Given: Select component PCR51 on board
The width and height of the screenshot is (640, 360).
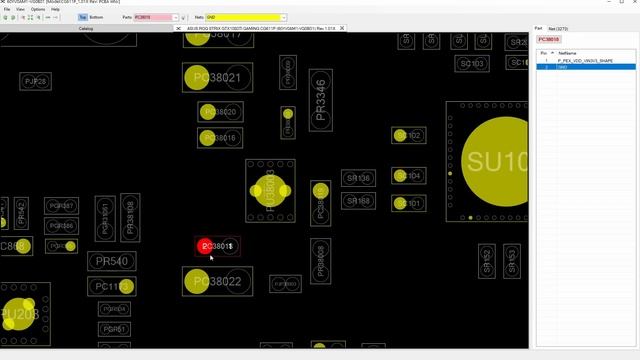Looking at the screenshot, I should point(114,329).
